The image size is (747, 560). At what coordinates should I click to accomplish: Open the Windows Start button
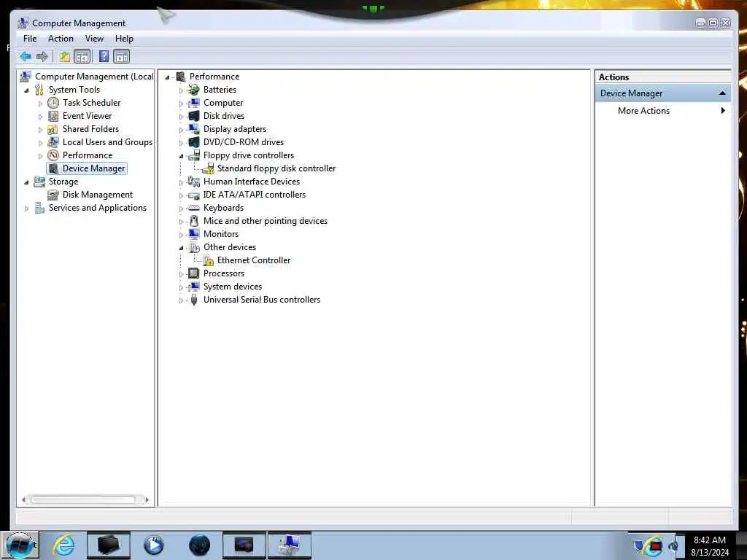click(x=19, y=545)
